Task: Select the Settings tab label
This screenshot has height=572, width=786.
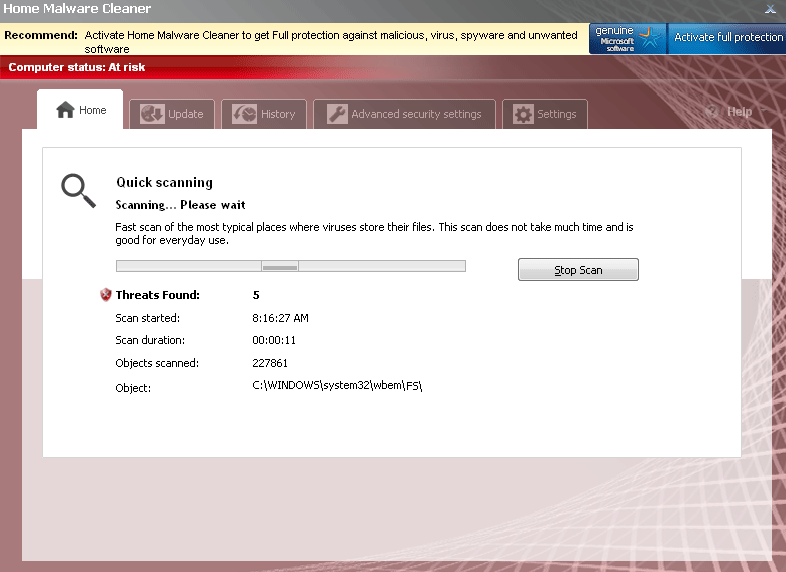Action: 556,114
